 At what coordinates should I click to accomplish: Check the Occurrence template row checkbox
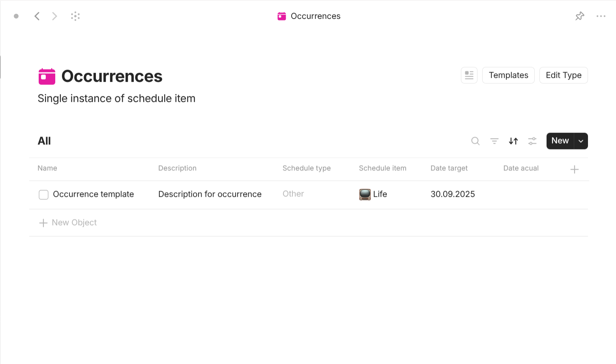point(43,194)
